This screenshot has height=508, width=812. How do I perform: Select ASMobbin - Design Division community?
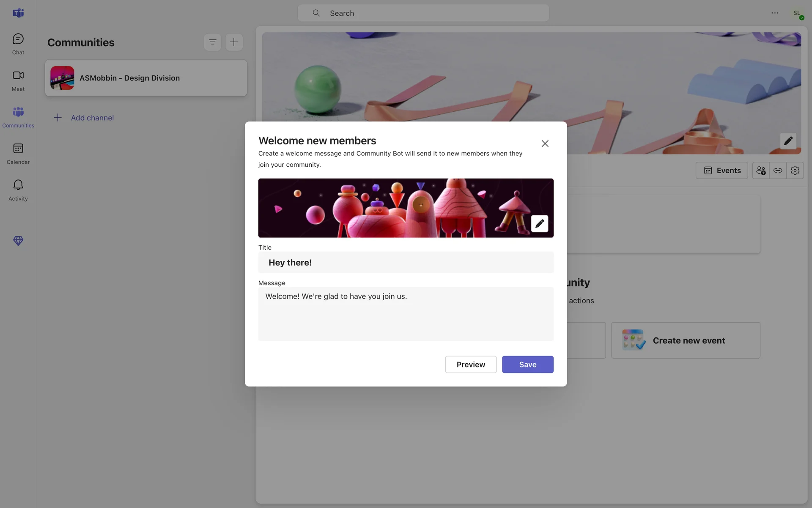pos(146,78)
